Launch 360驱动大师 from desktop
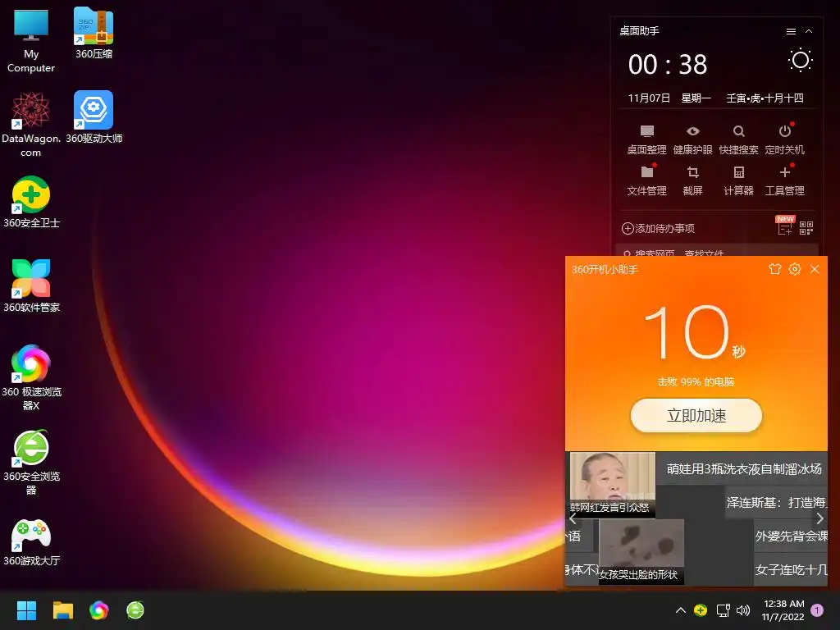The height and width of the screenshot is (630, 840). coord(94,117)
